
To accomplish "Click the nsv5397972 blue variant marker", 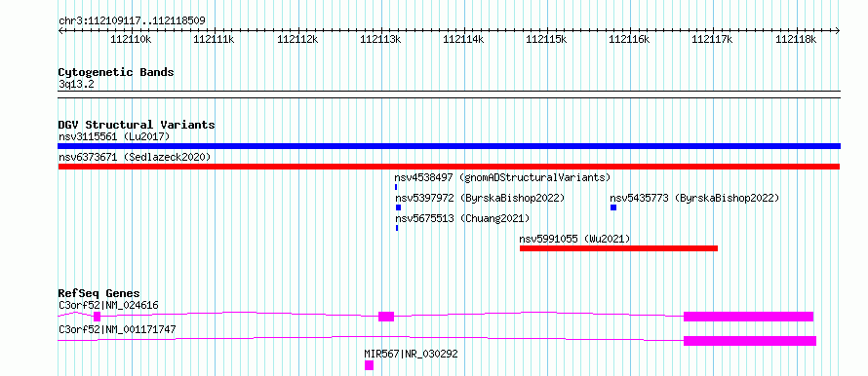I will click(398, 207).
